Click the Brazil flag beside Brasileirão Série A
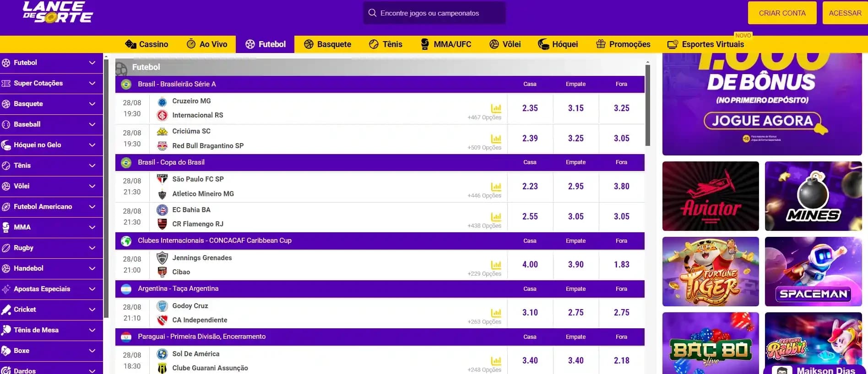The image size is (868, 374). pos(126,84)
